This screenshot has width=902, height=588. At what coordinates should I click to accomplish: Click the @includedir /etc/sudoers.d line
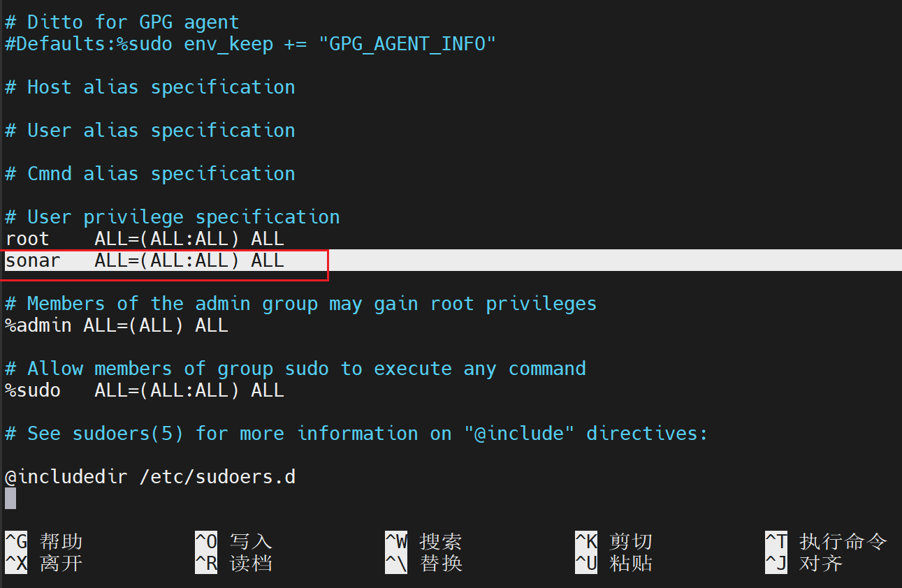pyautogui.click(x=150, y=477)
